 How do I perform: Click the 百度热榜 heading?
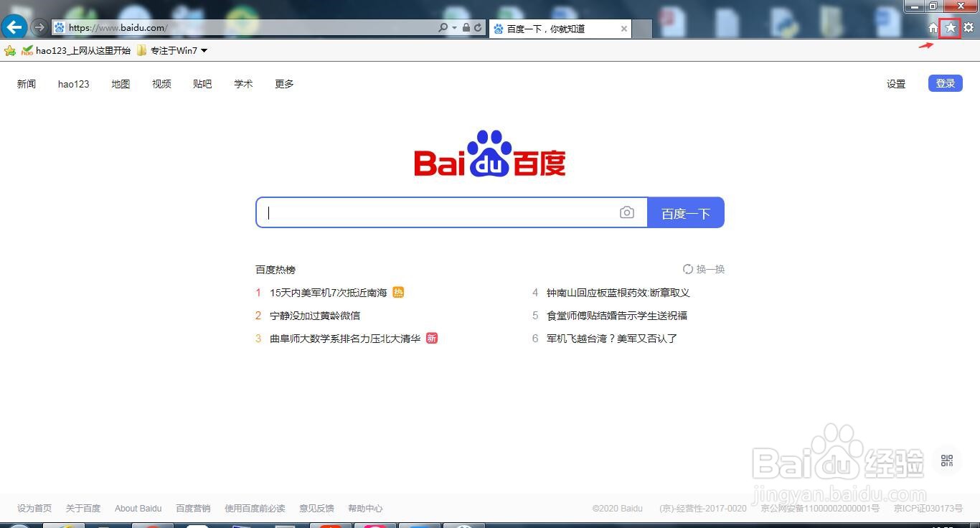point(275,270)
